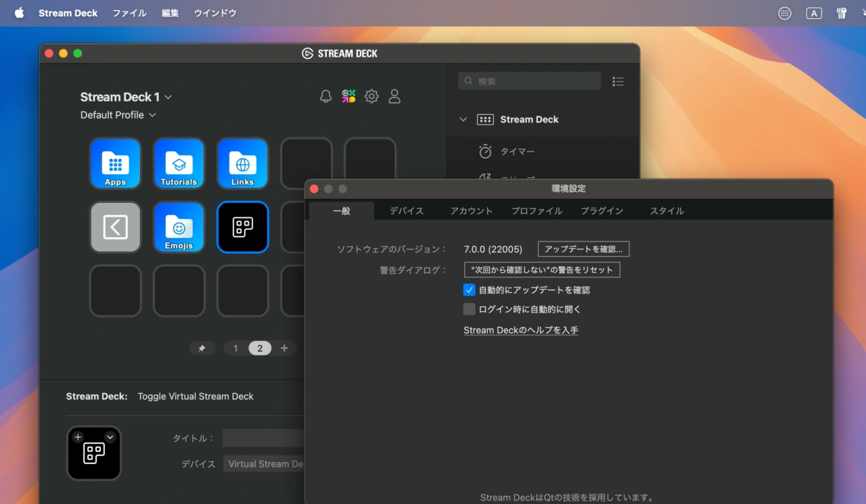
Task: Switch to the デバイス tab
Action: (x=406, y=210)
